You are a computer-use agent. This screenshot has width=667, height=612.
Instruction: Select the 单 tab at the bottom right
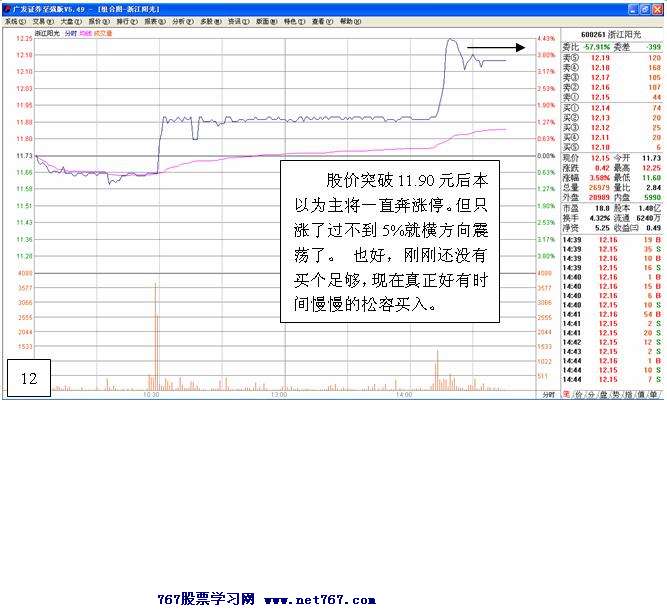pyautogui.click(x=654, y=395)
